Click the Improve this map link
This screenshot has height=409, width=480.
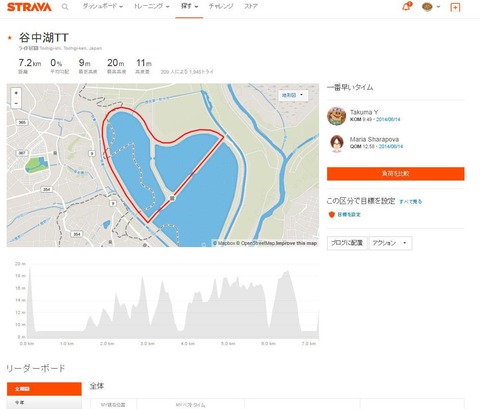point(296,243)
